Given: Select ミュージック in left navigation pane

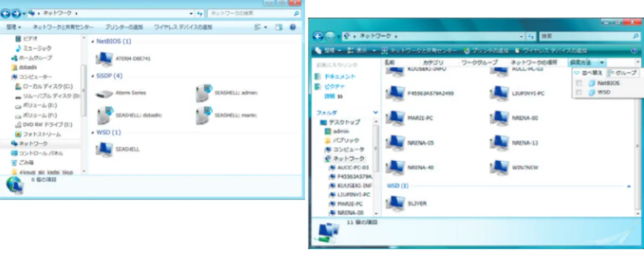Looking at the screenshot, I should 33,49.
